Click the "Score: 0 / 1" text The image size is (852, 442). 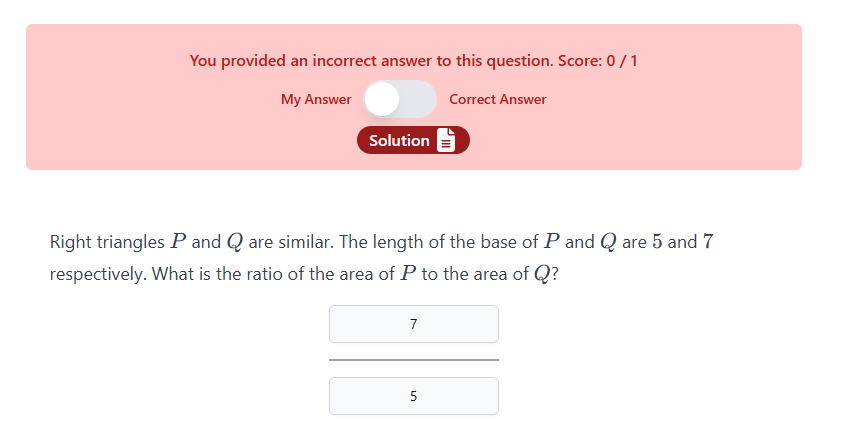click(597, 61)
